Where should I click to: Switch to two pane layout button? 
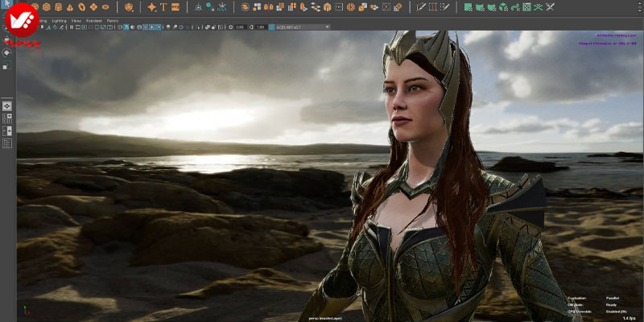7,130
